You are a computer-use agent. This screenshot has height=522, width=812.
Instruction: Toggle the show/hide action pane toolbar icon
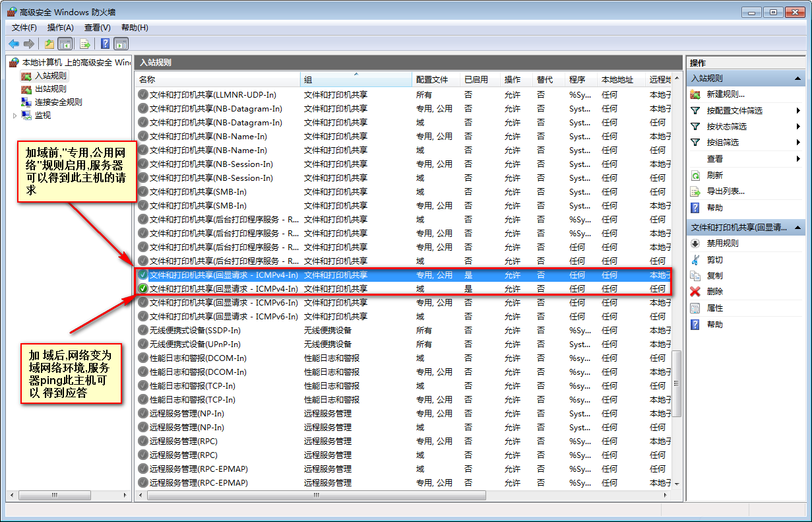tap(121, 44)
